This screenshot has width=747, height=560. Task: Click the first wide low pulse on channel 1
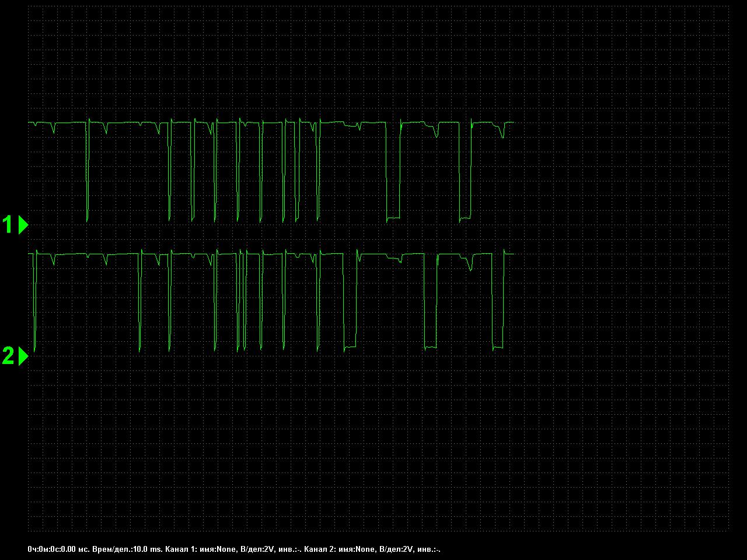pyautogui.click(x=393, y=218)
